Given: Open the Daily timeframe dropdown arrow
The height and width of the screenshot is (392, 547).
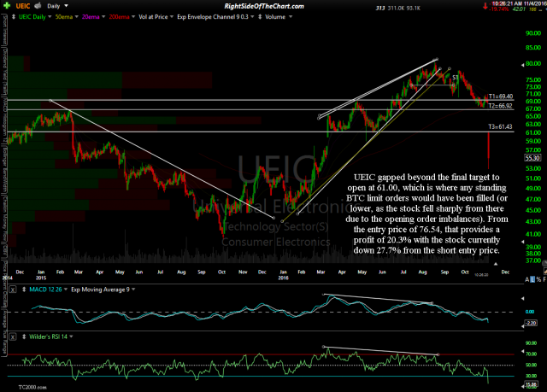Looking at the screenshot, I should [66, 6].
